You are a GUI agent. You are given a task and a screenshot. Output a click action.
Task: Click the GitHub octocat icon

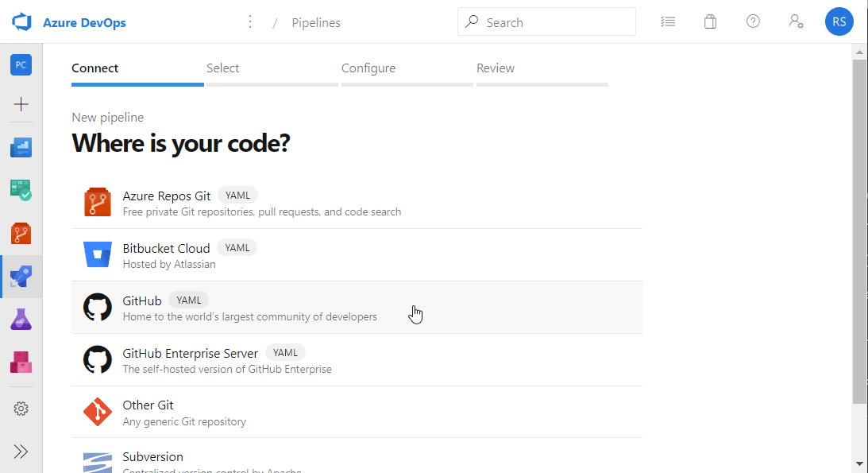coord(98,307)
